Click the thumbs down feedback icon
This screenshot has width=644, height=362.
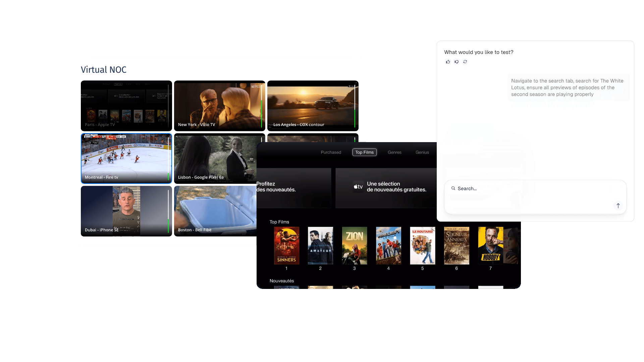pos(457,62)
